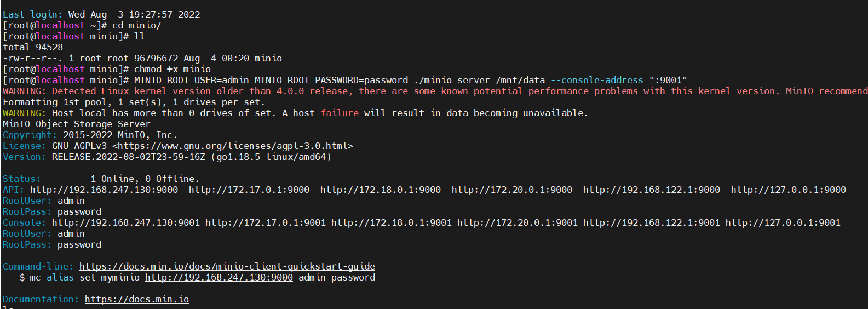Click Console URL http://172.17.0.1:9001
Viewport: 868px width, 309px height.
point(266,223)
